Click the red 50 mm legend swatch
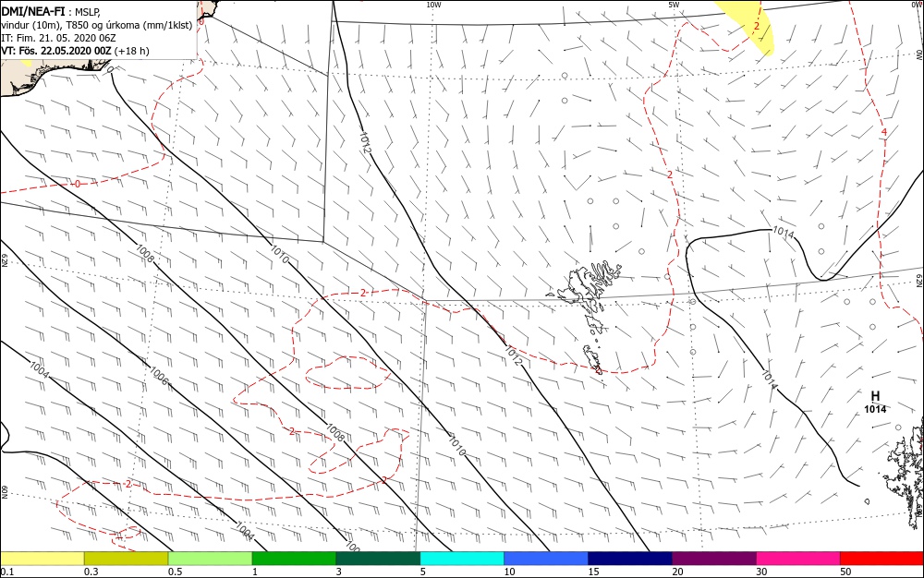Image resolution: width=924 pixels, height=578 pixels. (882, 558)
